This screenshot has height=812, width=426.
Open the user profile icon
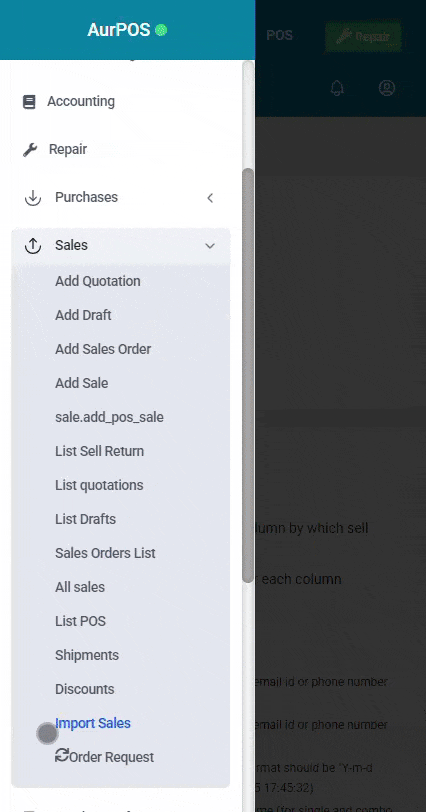tap(387, 88)
